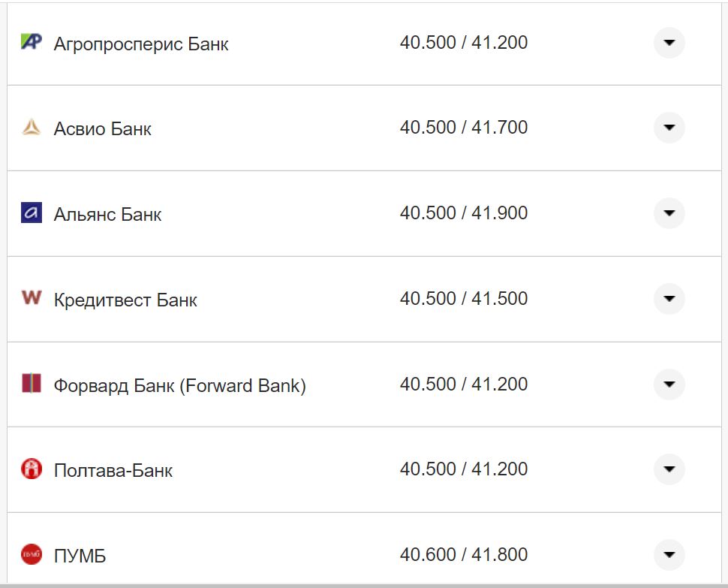Expand Полтава-Банк rate details
The height and width of the screenshot is (588, 728).
click(x=668, y=470)
